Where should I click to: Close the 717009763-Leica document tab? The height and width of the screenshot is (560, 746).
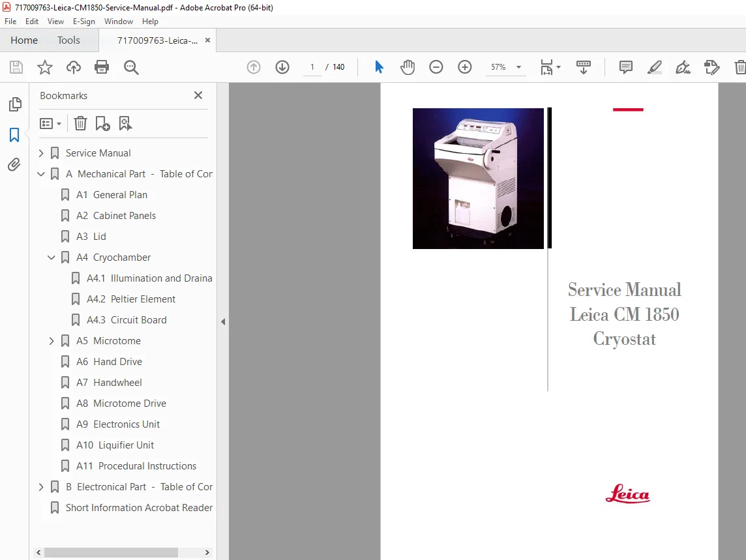click(x=207, y=40)
